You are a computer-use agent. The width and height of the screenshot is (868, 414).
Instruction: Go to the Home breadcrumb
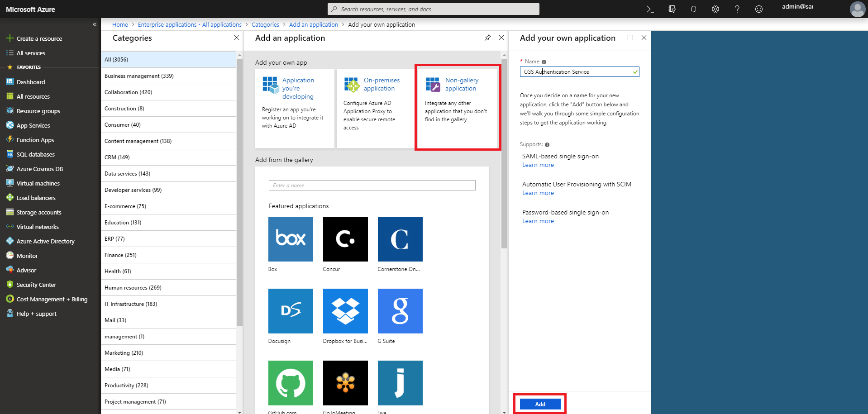pyautogui.click(x=120, y=24)
